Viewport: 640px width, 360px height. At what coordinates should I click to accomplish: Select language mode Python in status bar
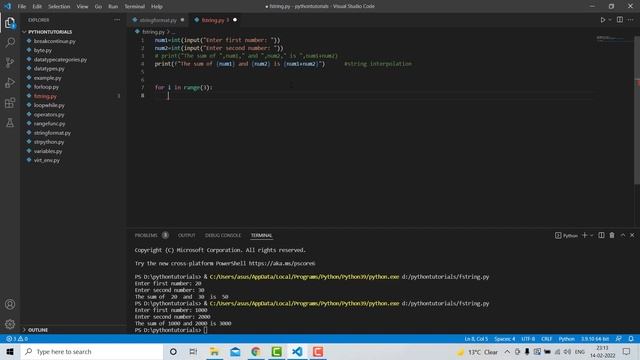click(567, 339)
